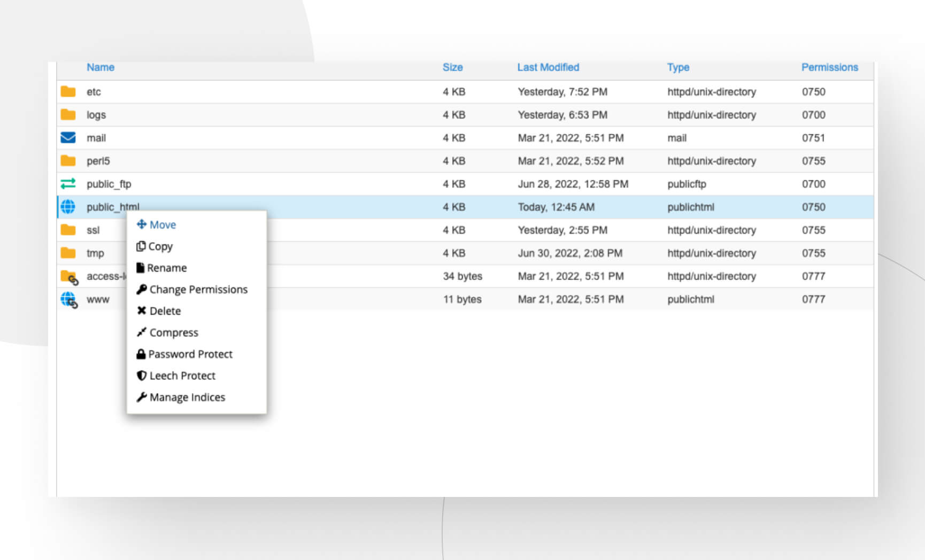Click the access-logs linked folder icon

[69, 277]
